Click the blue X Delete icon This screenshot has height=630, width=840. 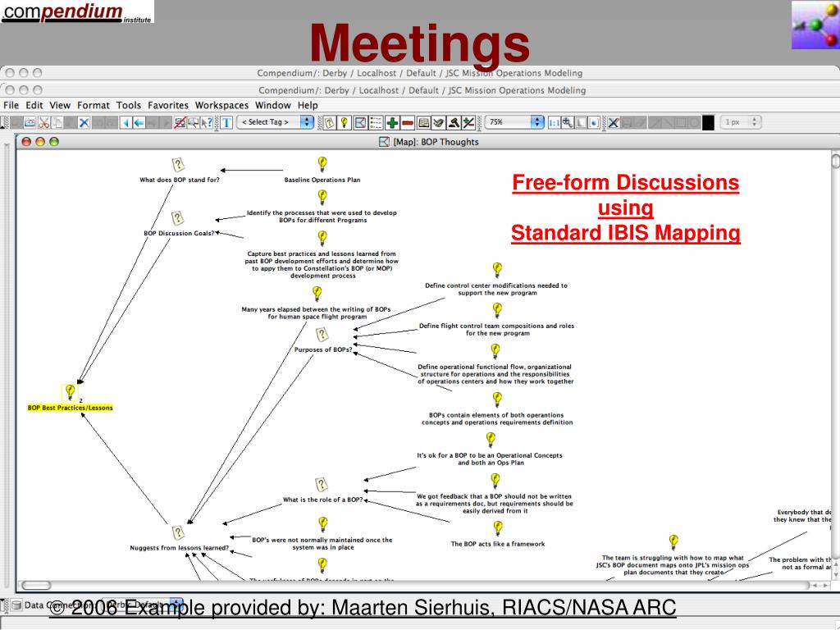click(84, 123)
